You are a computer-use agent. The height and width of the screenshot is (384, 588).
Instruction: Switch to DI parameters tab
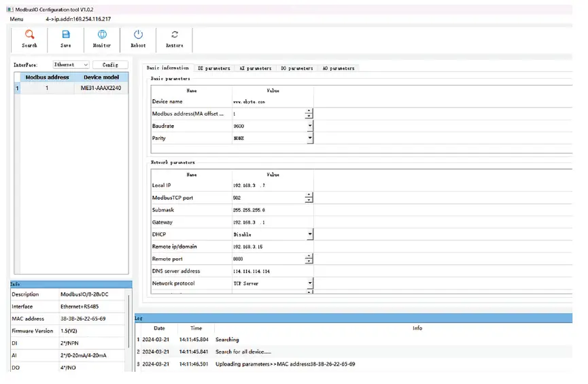[213, 68]
